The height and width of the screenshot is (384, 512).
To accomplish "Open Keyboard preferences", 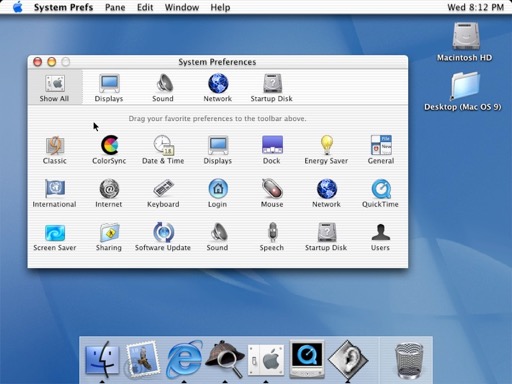I will coord(163,194).
